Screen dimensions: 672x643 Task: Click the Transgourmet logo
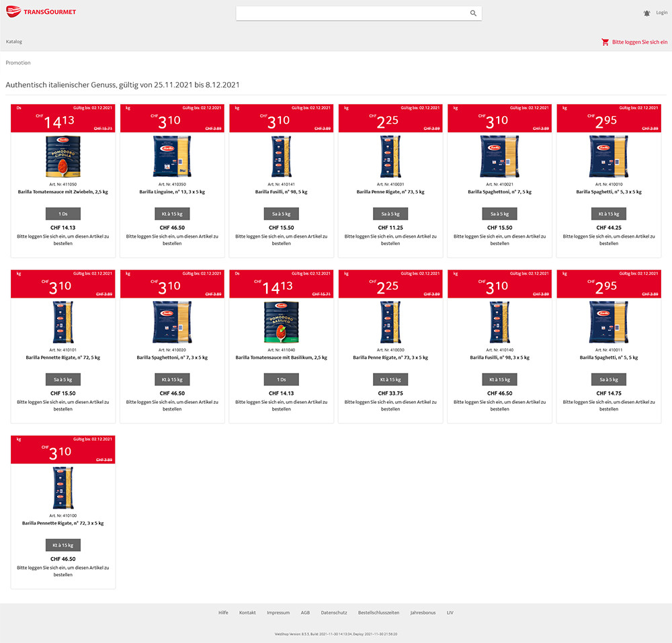pyautogui.click(x=41, y=11)
